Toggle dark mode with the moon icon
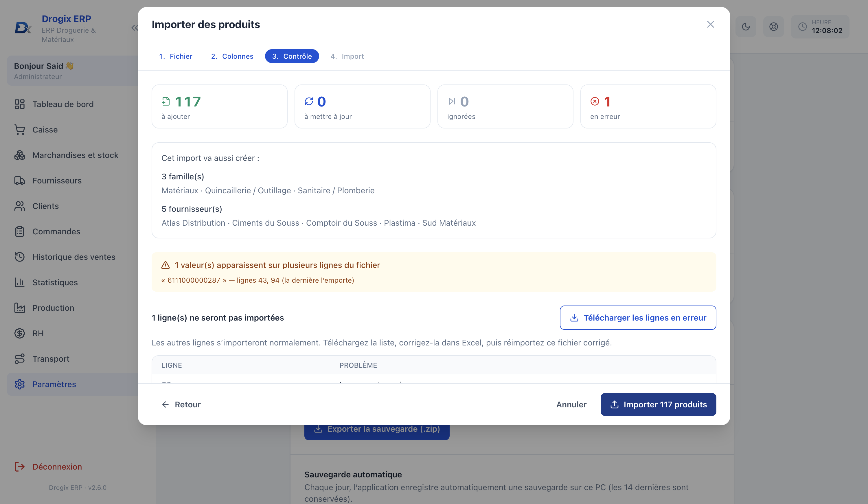868x504 pixels. click(x=746, y=27)
